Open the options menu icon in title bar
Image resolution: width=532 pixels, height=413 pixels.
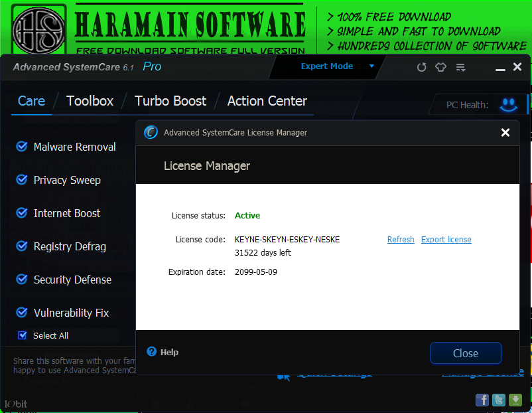click(x=460, y=67)
